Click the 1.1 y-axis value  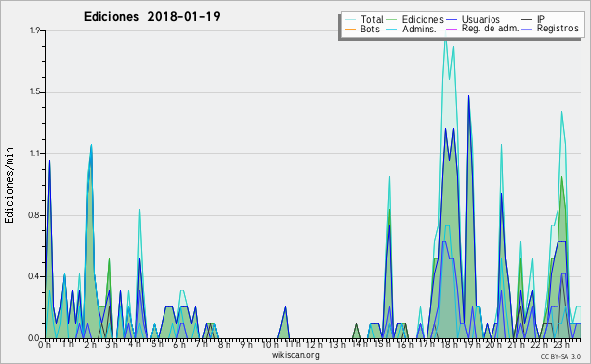pos(34,153)
